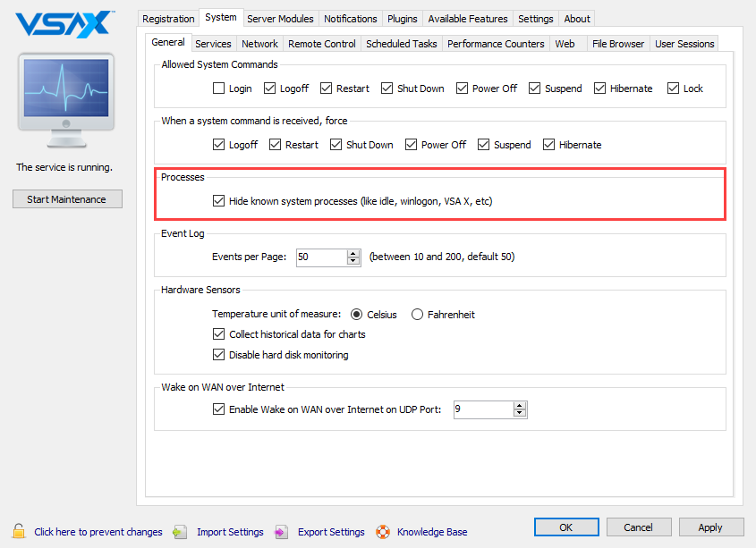756x548 pixels.
Task: Uncheck Hide known system processes
Action: point(219,200)
